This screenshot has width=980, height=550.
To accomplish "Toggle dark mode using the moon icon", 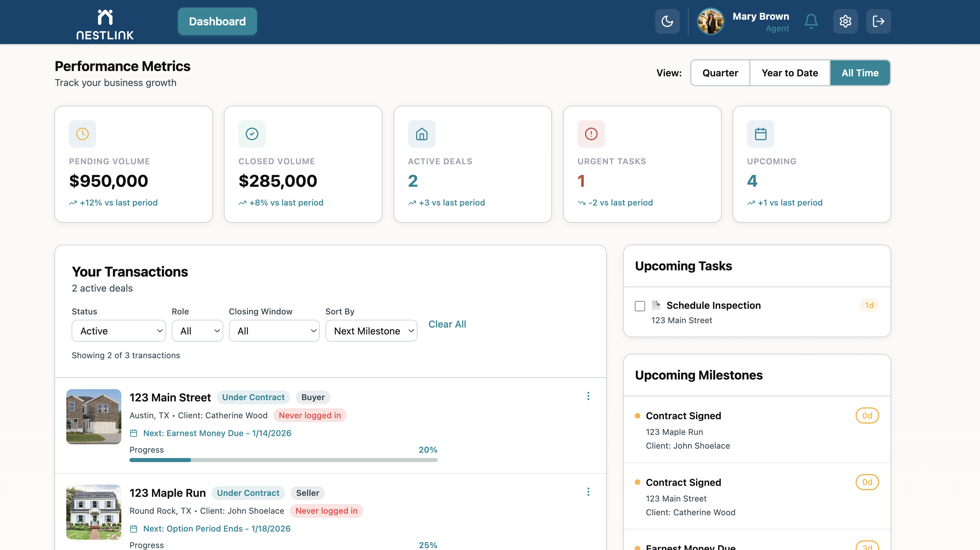I will (x=667, y=21).
